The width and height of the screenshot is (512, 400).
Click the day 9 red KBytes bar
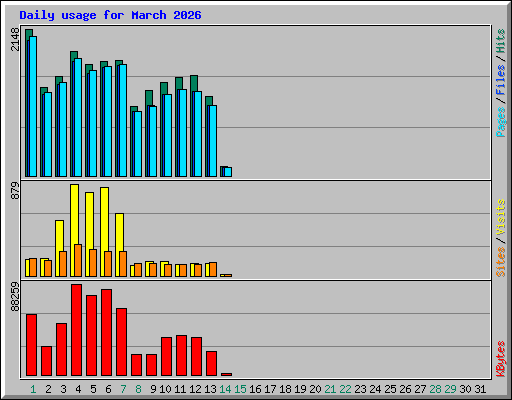coord(152,365)
